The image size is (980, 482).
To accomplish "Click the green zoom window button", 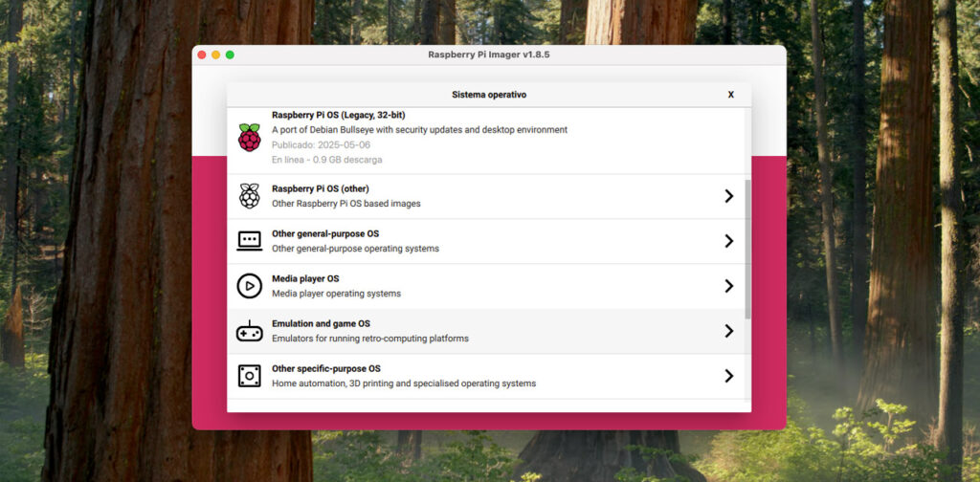I will [x=230, y=55].
